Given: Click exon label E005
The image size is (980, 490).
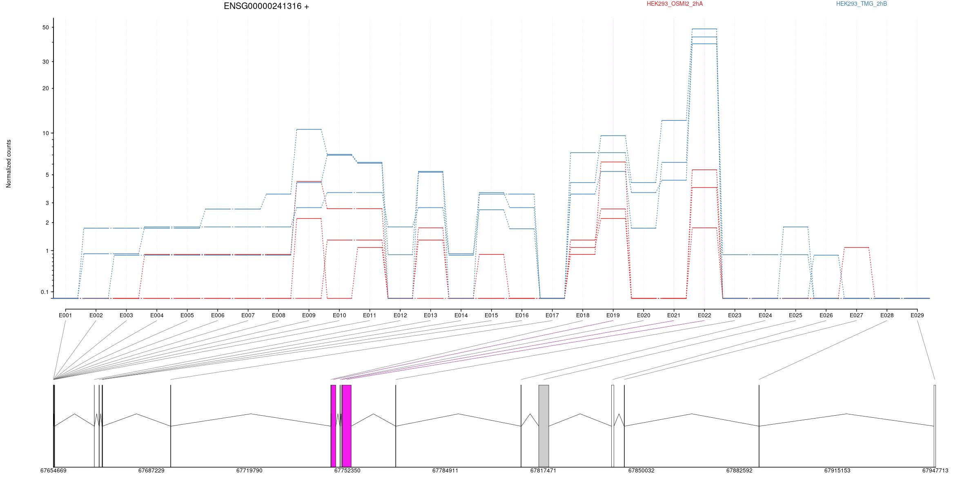Looking at the screenshot, I should click(x=187, y=315).
